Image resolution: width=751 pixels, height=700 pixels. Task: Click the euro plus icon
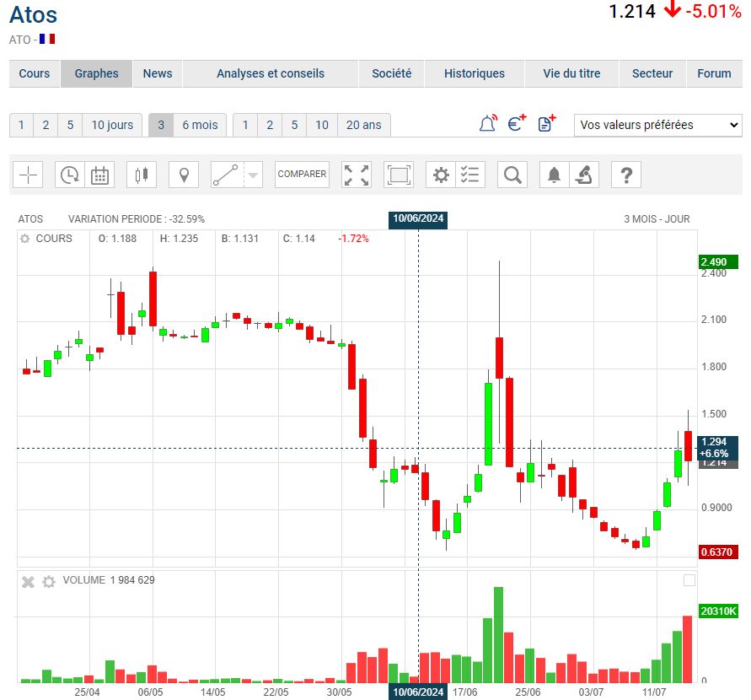[517, 124]
